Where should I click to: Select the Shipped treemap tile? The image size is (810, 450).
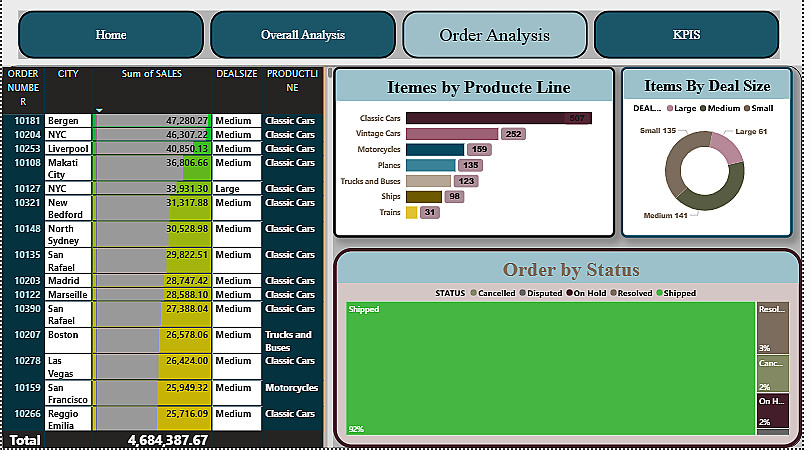tap(551, 368)
